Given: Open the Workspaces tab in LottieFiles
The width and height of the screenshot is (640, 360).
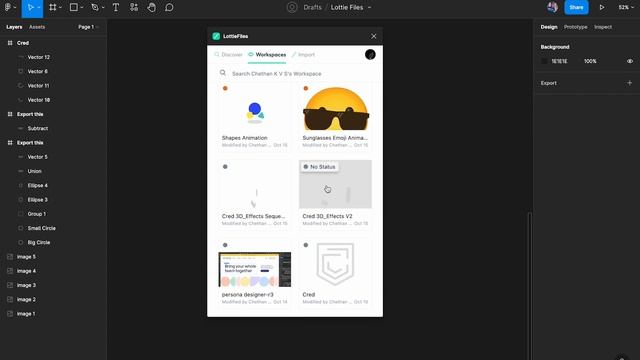Looking at the screenshot, I should click(267, 55).
